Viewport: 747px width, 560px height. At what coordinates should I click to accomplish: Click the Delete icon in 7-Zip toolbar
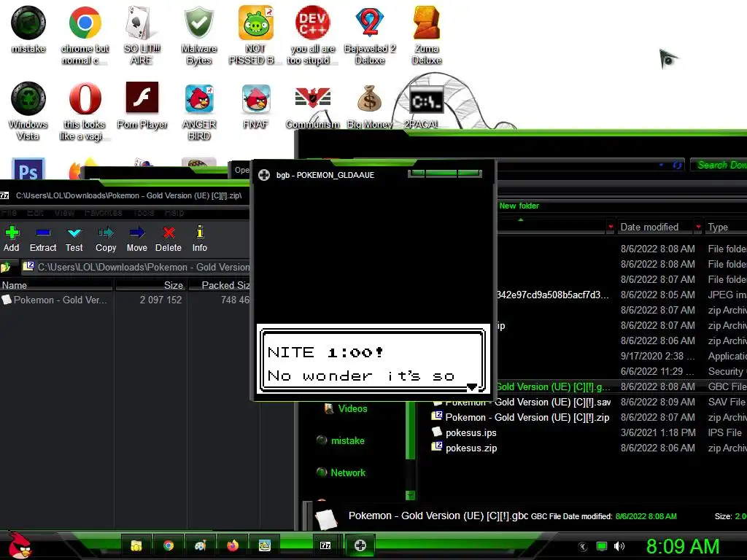[169, 238]
